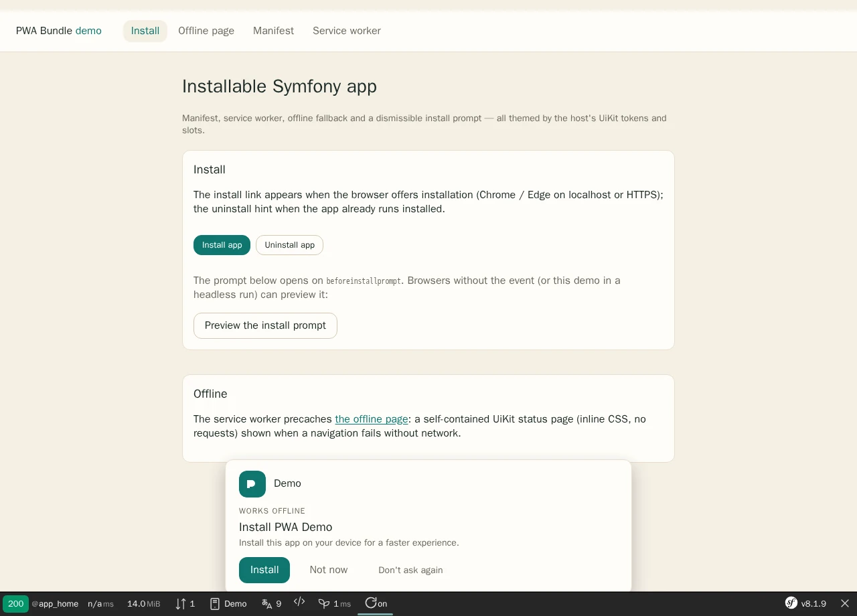Click the 'beforeinstallprompt' code text
Image resolution: width=857 pixels, height=616 pixels.
(364, 281)
